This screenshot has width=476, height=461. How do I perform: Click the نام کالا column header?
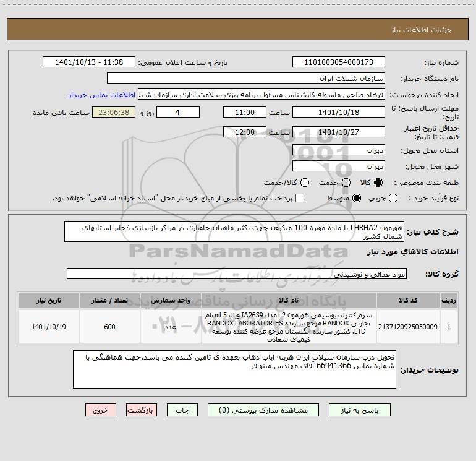pyautogui.click(x=289, y=300)
